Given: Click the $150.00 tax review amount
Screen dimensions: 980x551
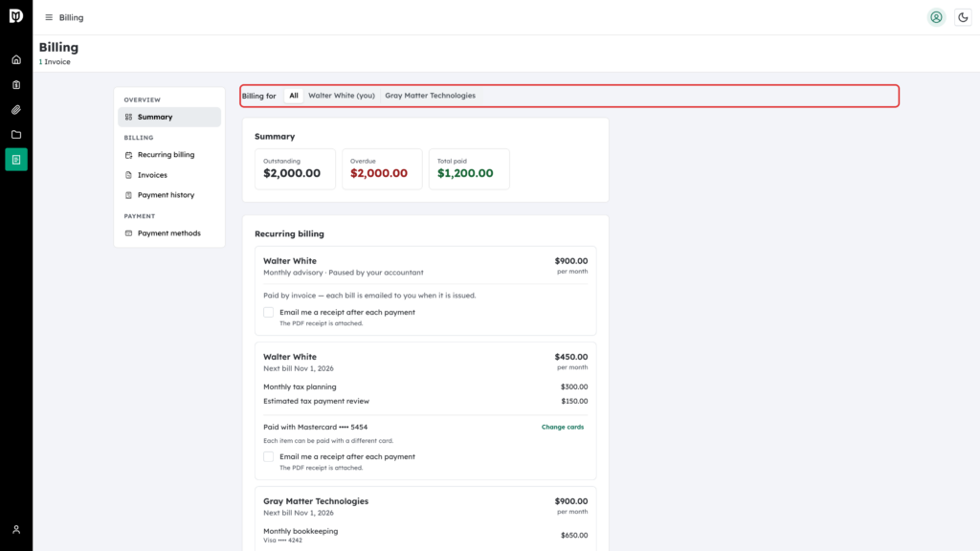Looking at the screenshot, I should pos(574,401).
